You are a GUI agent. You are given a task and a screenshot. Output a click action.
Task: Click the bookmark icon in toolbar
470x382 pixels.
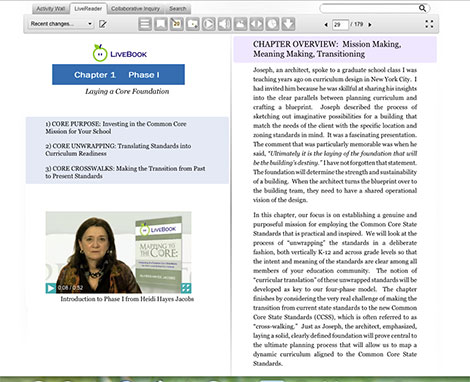tap(161, 24)
